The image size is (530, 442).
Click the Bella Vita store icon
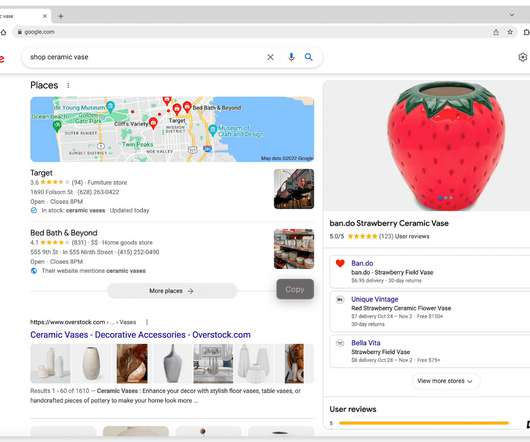tap(340, 343)
